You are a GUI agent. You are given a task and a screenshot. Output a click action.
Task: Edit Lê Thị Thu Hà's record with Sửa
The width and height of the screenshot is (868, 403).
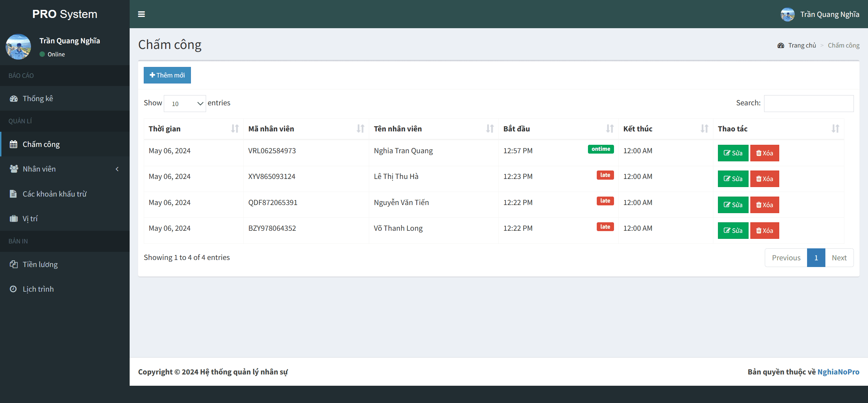point(733,179)
